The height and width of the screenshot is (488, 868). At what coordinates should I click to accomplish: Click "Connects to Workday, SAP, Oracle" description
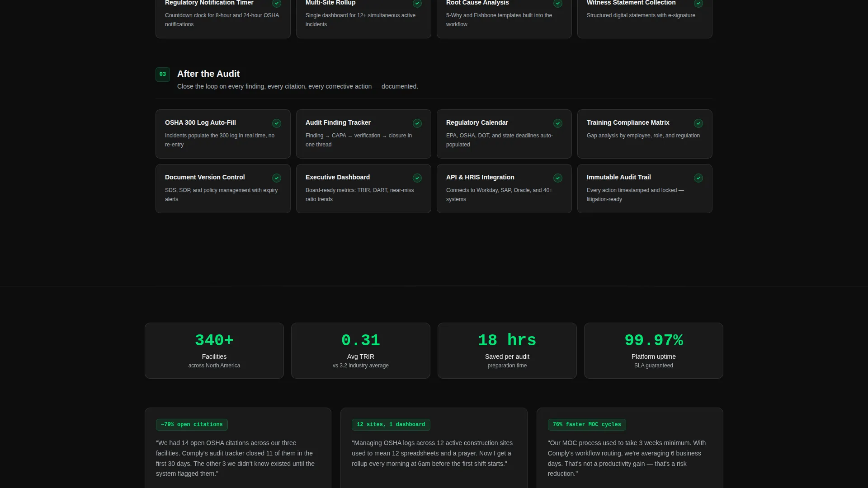(x=500, y=195)
